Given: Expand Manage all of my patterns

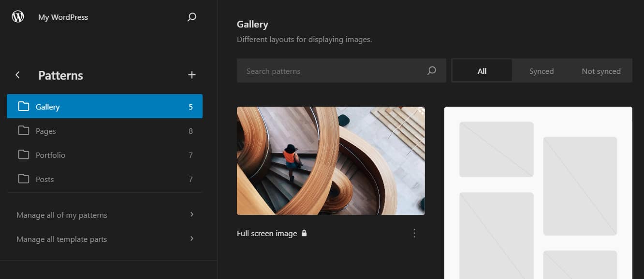Looking at the screenshot, I should point(62,214).
